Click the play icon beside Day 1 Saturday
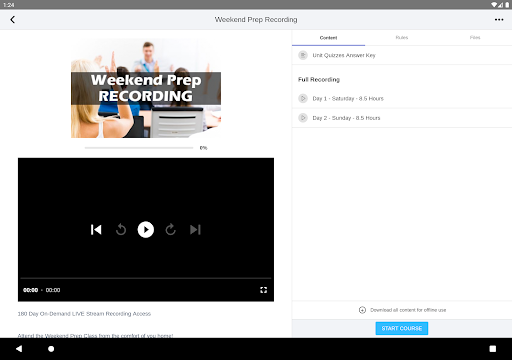The width and height of the screenshot is (512, 360). [303, 98]
